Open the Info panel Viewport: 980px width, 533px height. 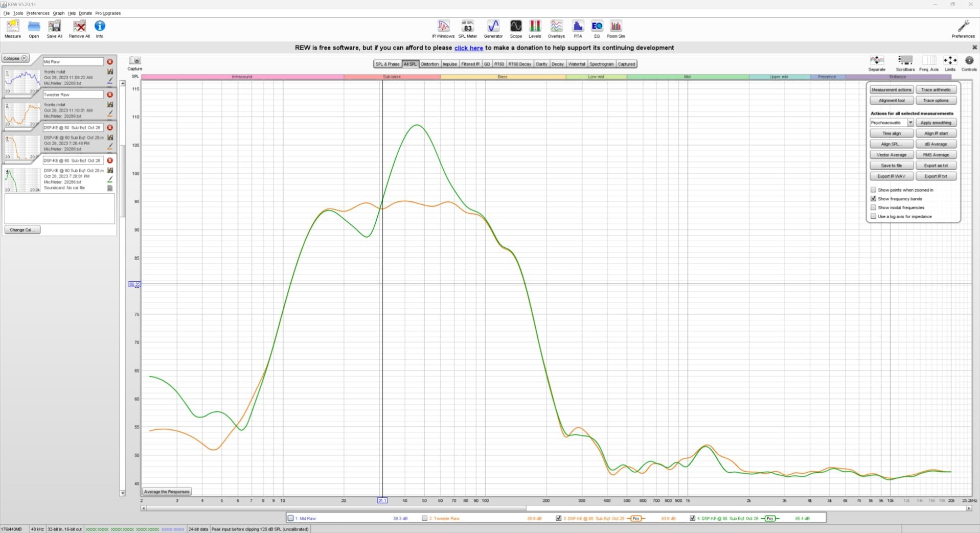click(100, 29)
